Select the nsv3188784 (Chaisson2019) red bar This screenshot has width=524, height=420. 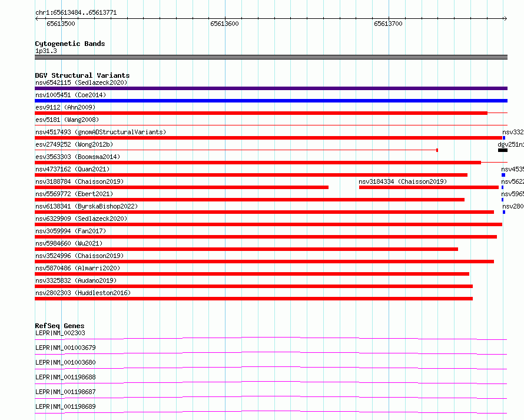pos(181,187)
